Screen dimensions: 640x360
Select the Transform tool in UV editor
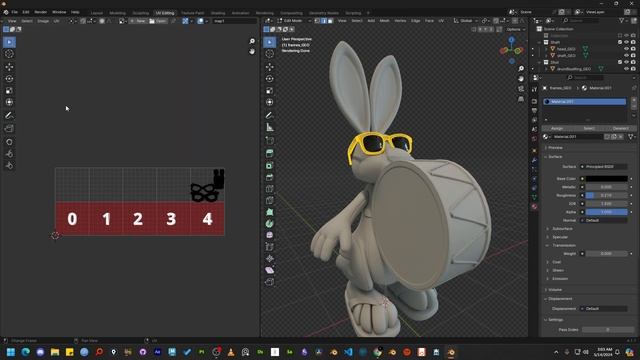(x=9, y=102)
